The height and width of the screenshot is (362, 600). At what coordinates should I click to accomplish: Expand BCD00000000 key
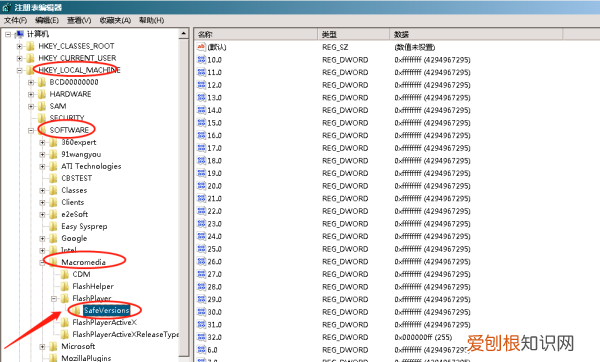(x=31, y=82)
